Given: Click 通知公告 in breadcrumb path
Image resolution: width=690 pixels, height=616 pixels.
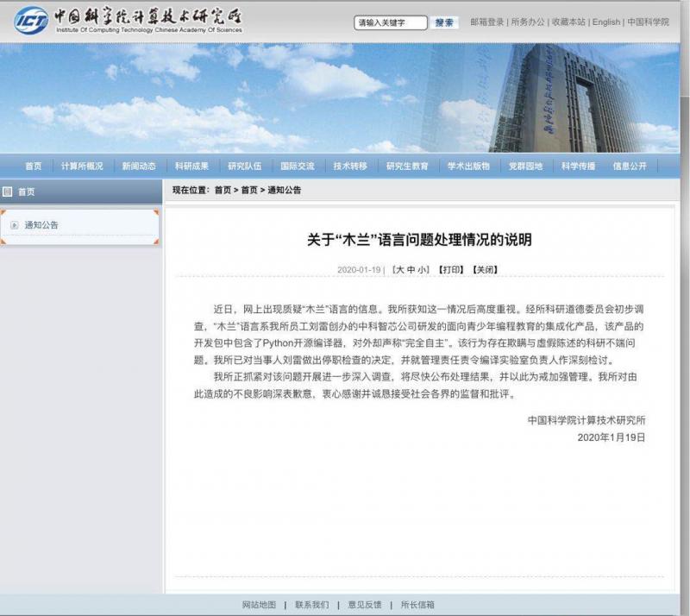Looking at the screenshot, I should tap(285, 190).
